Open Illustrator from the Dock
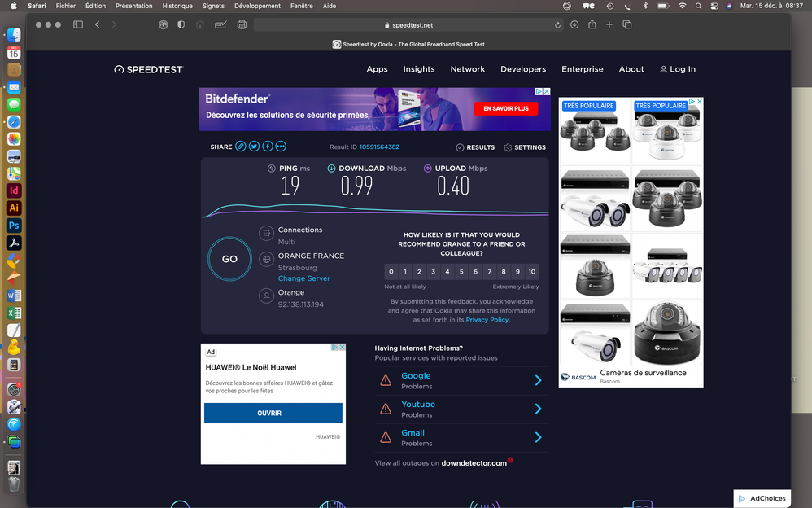Viewport: 812px width, 508px height. pyautogui.click(x=14, y=208)
